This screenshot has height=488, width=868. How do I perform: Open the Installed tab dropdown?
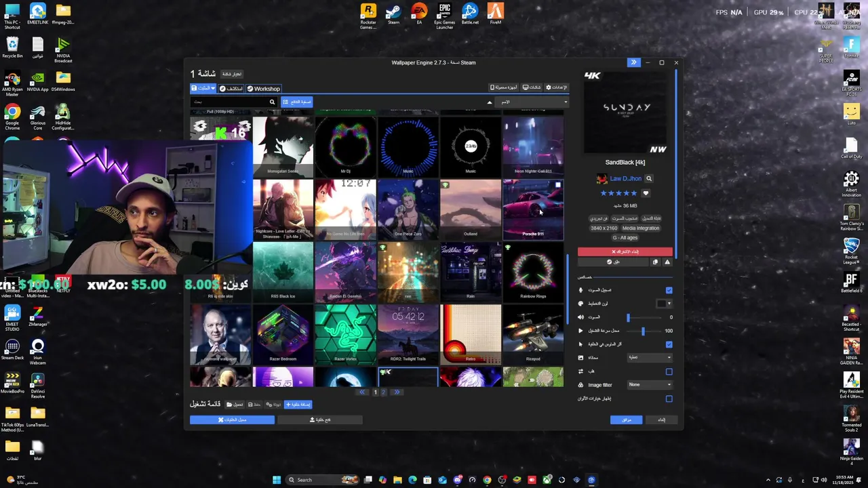coord(203,89)
